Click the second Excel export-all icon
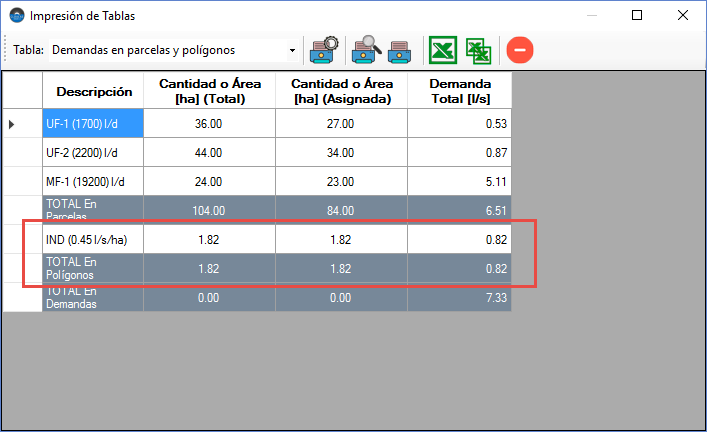The image size is (707, 432). pos(480,49)
